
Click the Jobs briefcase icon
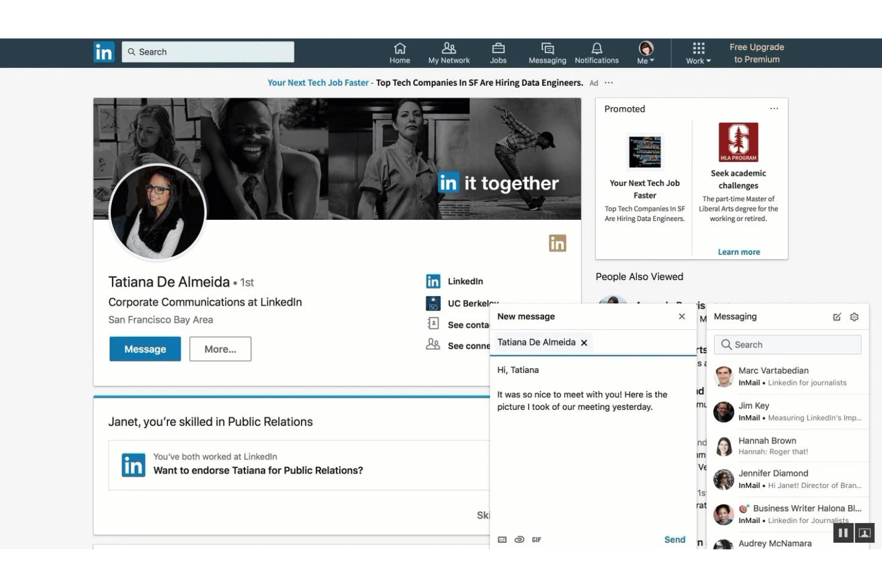coord(498,48)
